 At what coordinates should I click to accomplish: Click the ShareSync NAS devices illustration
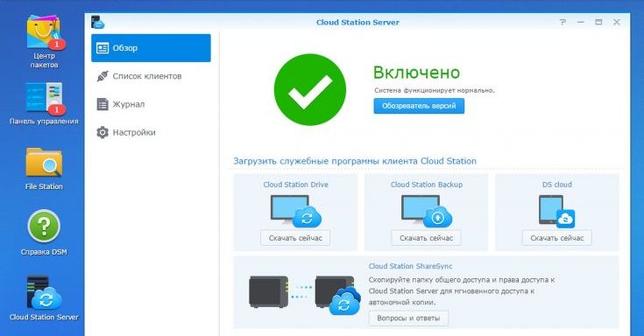pos(305,295)
